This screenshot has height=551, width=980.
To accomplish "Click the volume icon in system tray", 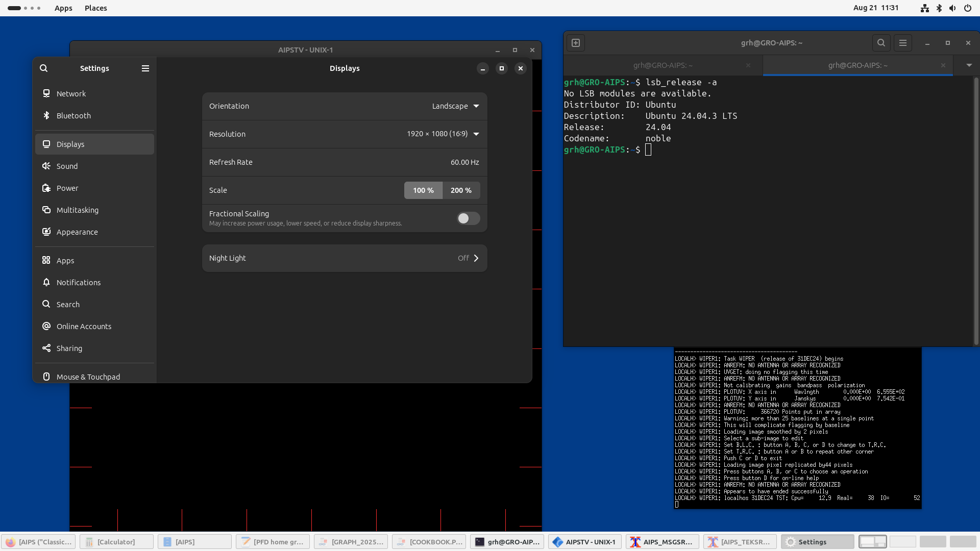I will [952, 8].
